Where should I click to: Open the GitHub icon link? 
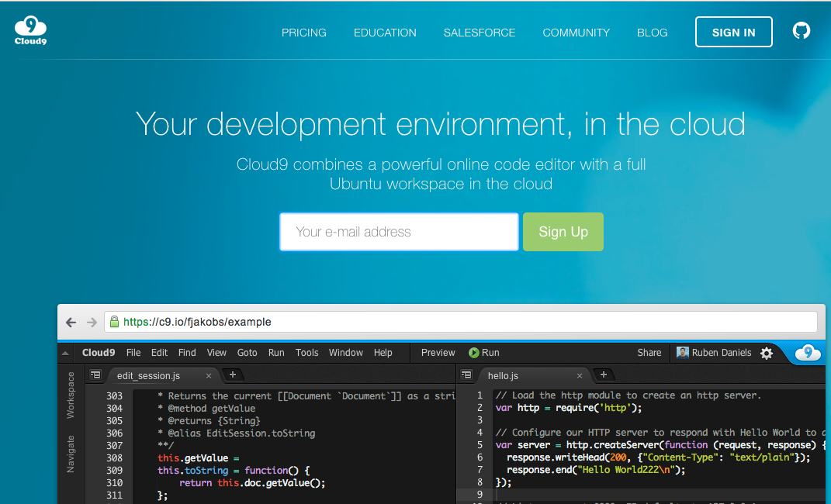click(x=801, y=31)
